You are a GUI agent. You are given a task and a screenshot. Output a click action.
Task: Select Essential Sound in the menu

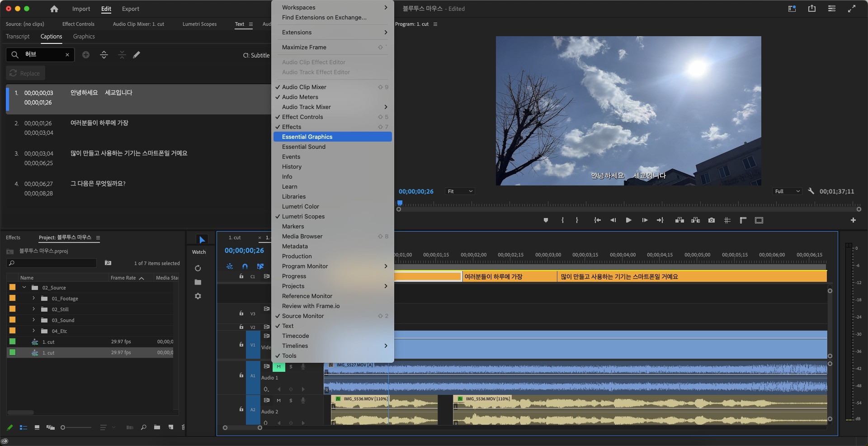coord(333,147)
